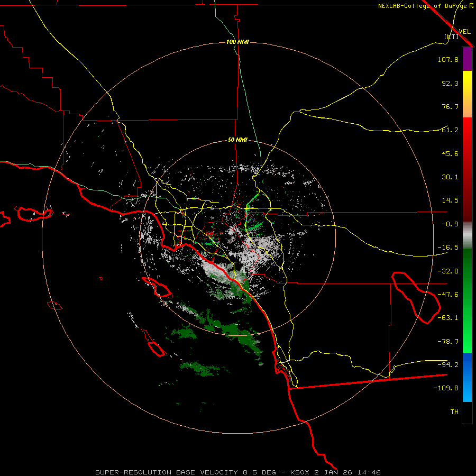Viewport: 476px width, 476px height.
Task: Click the -78.7 velocity scale value
Action: coord(448,342)
